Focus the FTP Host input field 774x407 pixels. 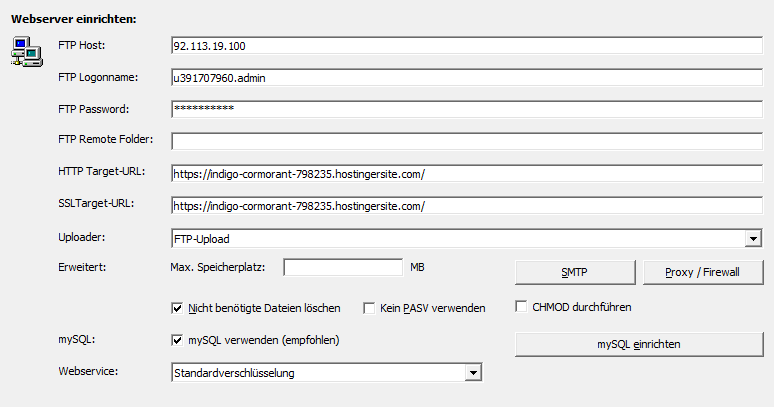coord(466,46)
